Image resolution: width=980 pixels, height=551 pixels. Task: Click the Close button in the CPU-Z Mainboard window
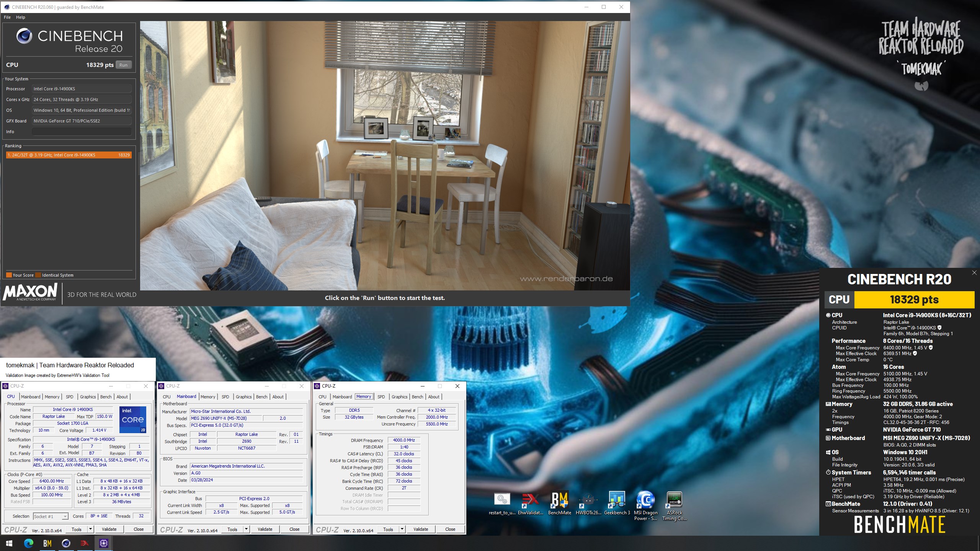tap(294, 529)
